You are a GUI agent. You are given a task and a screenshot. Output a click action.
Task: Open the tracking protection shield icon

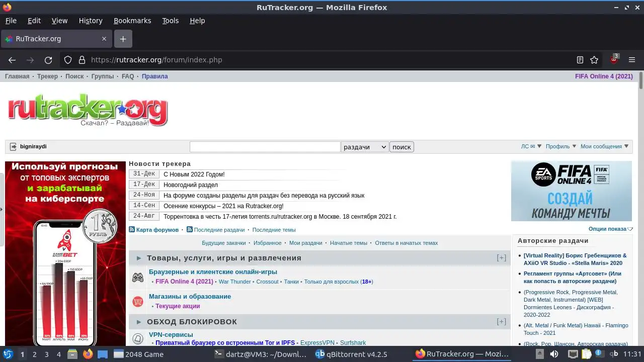pyautogui.click(x=68, y=60)
